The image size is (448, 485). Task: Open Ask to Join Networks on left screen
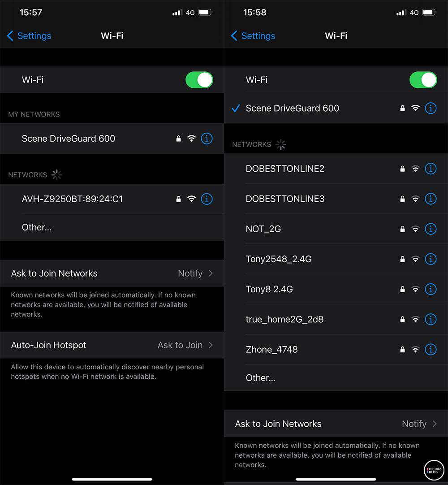click(112, 273)
